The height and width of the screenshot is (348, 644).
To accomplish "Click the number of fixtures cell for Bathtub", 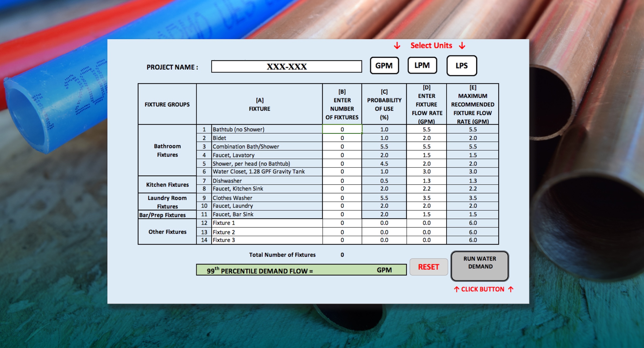I will [x=342, y=130].
